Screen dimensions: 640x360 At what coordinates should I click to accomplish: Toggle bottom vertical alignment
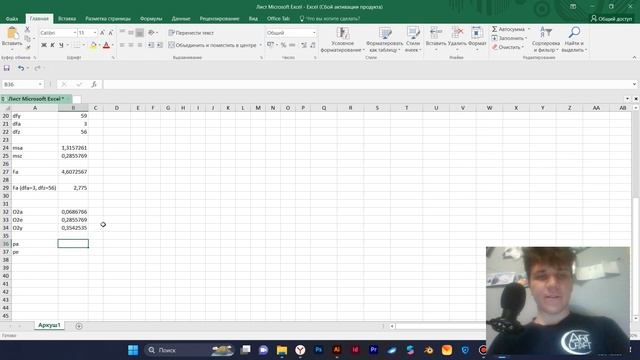[x=140, y=33]
